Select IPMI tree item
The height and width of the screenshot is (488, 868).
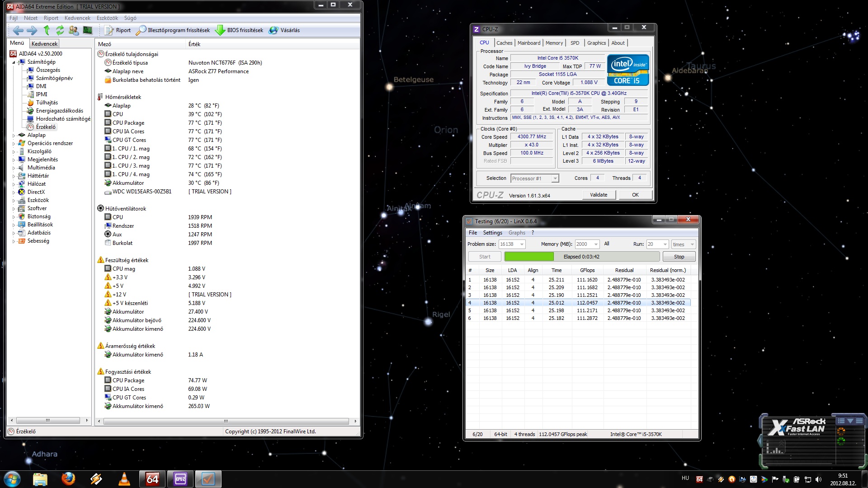click(42, 94)
